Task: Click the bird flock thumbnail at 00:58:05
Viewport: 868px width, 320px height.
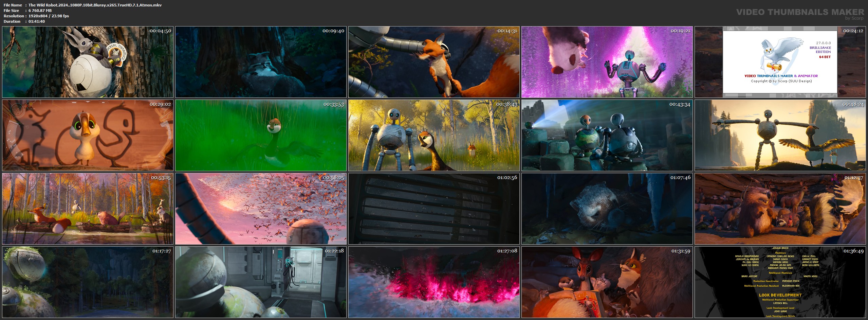Action: 261,209
